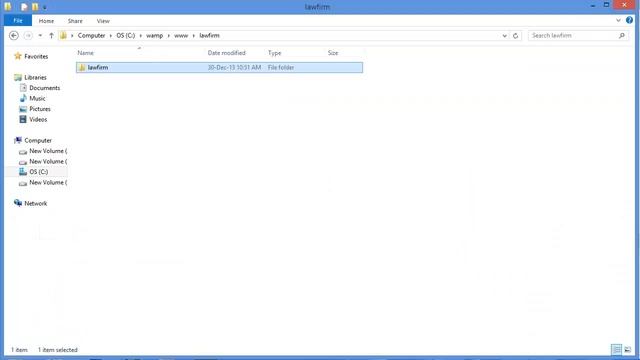Screen dimensions: 640x360
Task: Open the recent locations dropdown arrow
Action: [40, 36]
